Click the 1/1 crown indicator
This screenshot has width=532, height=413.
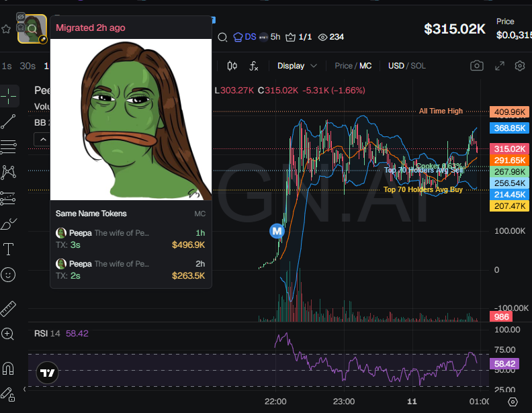[298, 37]
